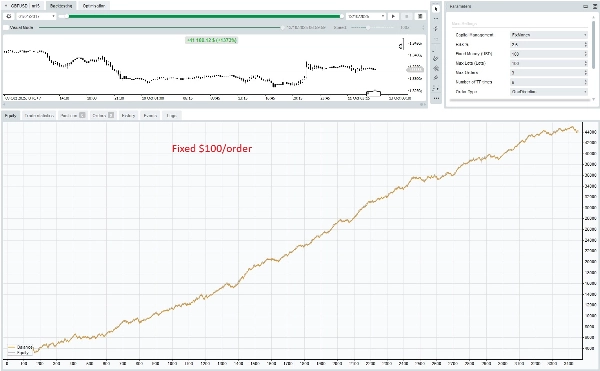
Task: Click the Risk % stepper arrows
Action: [x=585, y=44]
